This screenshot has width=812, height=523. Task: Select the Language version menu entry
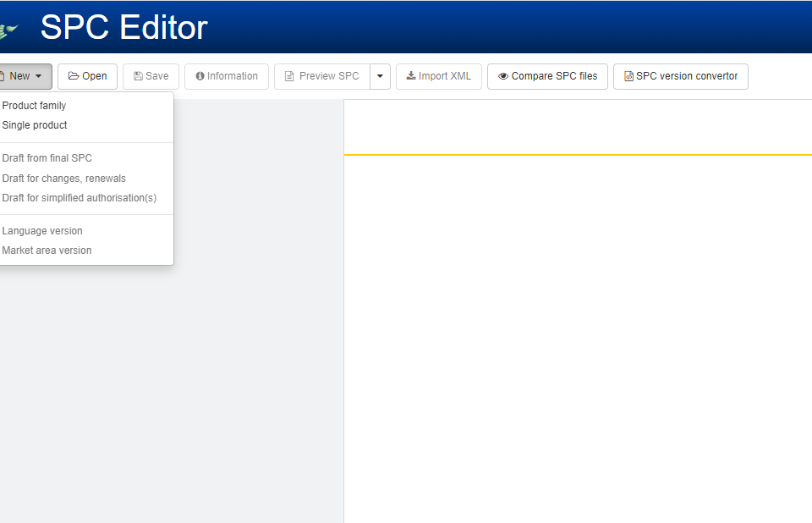[x=42, y=231]
